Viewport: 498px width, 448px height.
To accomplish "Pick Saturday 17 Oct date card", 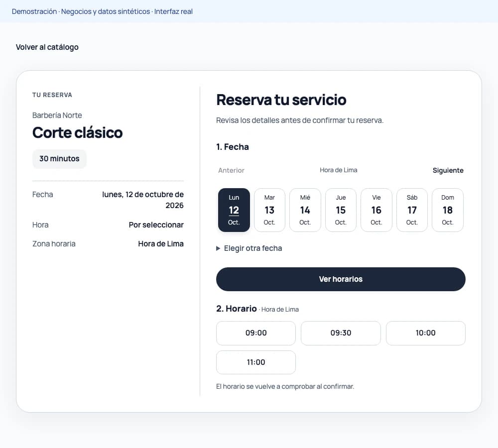I will [x=412, y=210].
